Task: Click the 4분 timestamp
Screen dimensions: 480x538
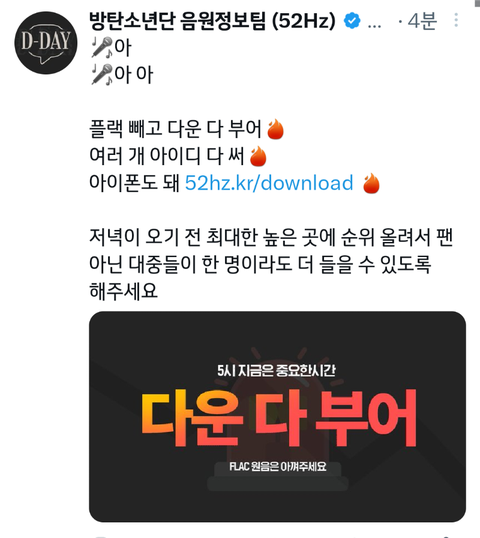Action: pos(422,21)
